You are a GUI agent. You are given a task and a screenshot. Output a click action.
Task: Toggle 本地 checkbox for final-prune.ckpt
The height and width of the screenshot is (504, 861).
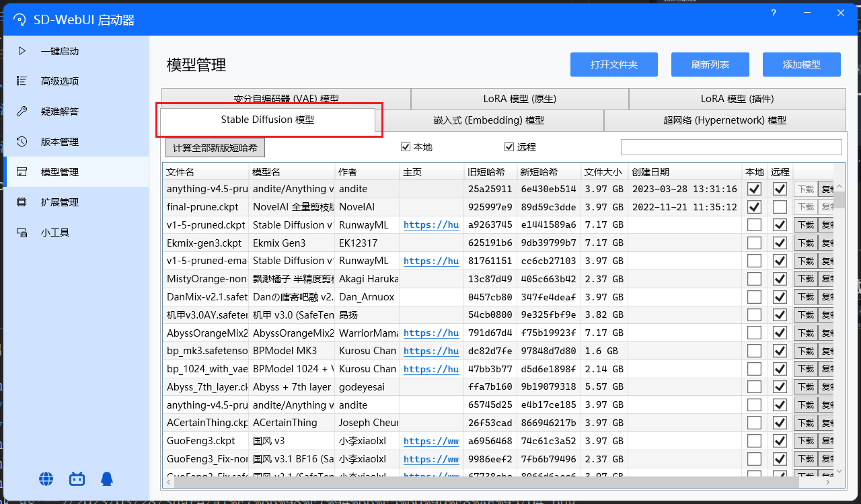[755, 207]
